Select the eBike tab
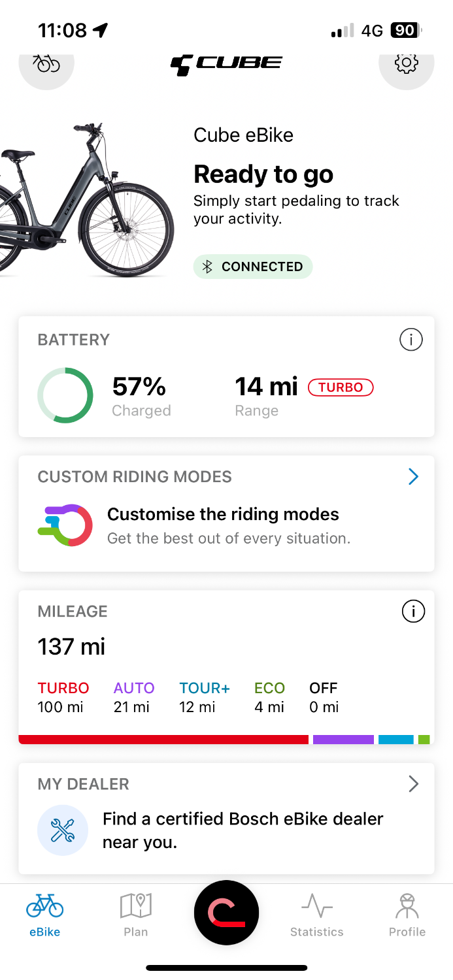 coord(45,915)
